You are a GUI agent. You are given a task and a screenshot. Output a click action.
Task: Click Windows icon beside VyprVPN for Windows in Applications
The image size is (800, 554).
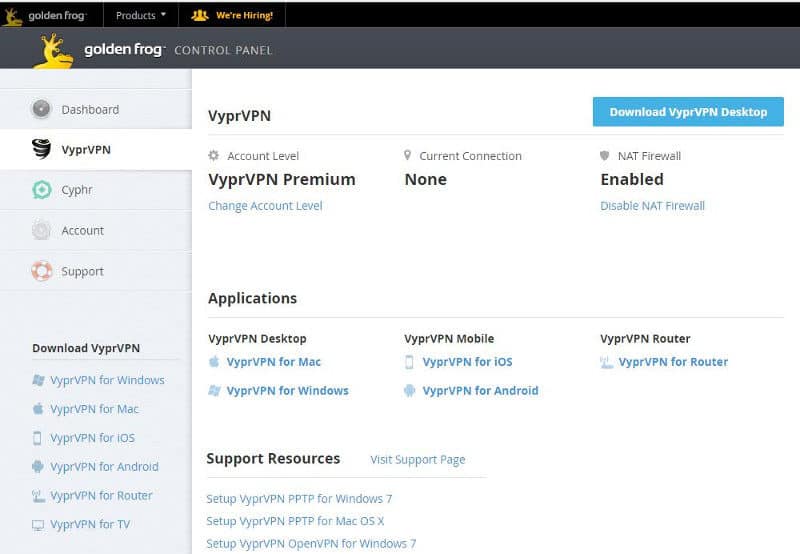point(214,391)
